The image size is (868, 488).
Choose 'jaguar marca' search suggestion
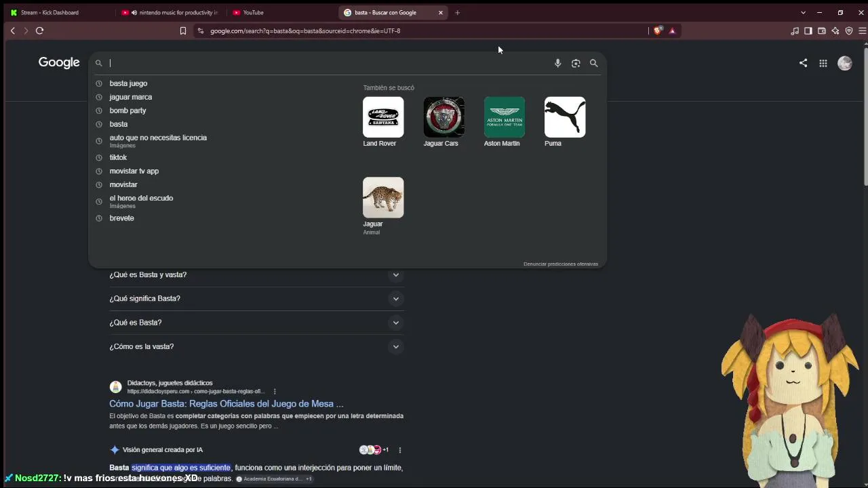131,97
